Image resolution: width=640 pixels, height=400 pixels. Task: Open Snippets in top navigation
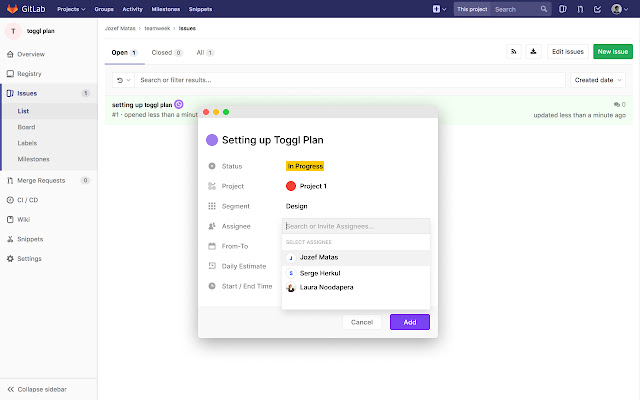point(200,9)
